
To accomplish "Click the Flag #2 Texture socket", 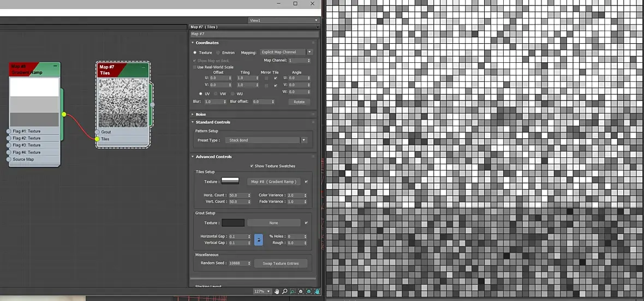I will [x=9, y=138].
